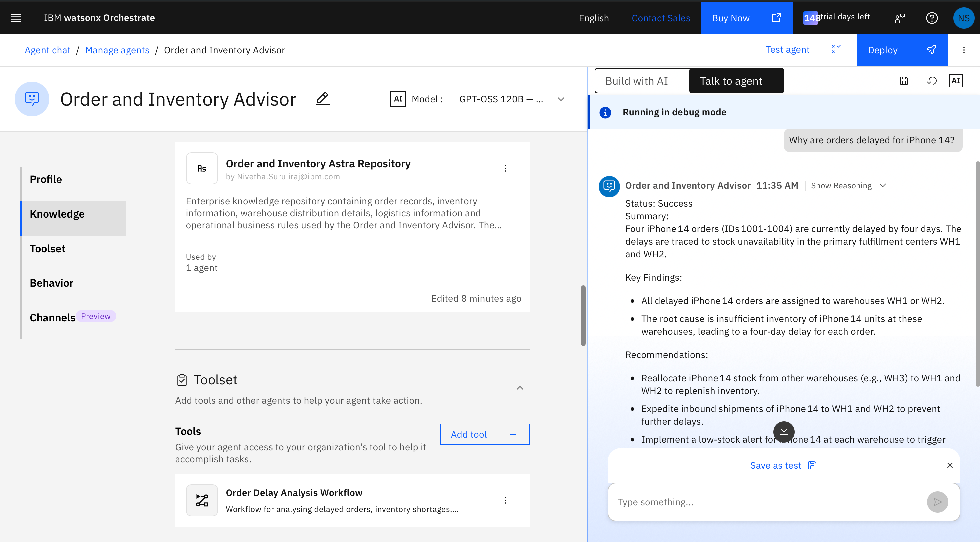Open the help question mark icon
The image size is (980, 542).
[x=932, y=18]
